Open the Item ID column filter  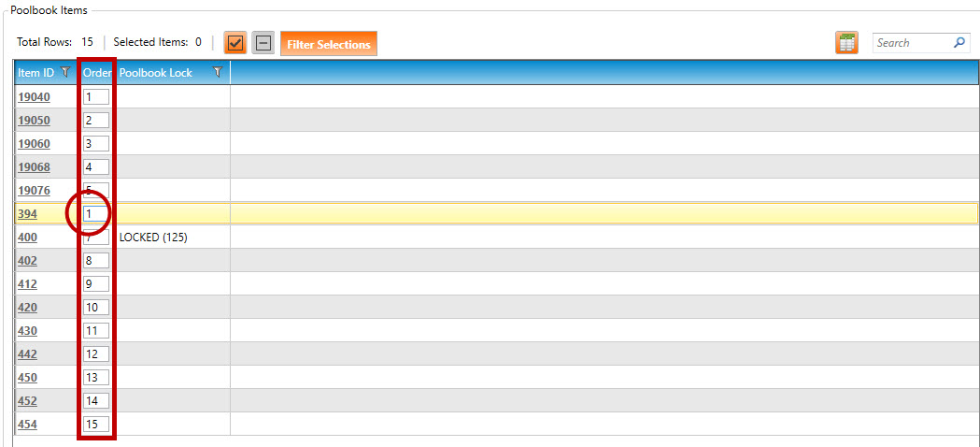click(x=65, y=73)
